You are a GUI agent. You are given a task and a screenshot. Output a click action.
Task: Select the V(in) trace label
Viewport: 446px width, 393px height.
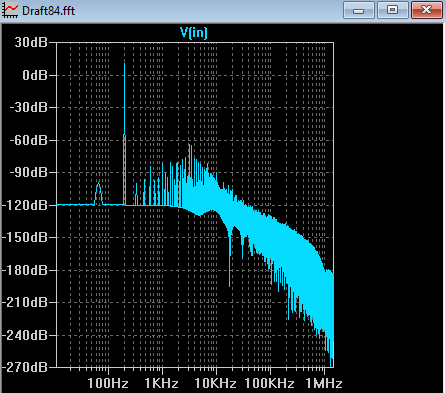click(194, 32)
